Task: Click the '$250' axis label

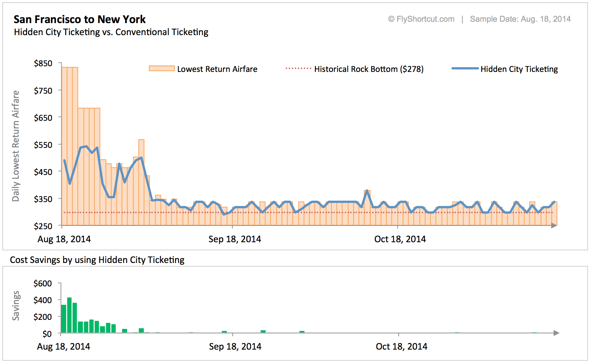Action: click(x=43, y=226)
